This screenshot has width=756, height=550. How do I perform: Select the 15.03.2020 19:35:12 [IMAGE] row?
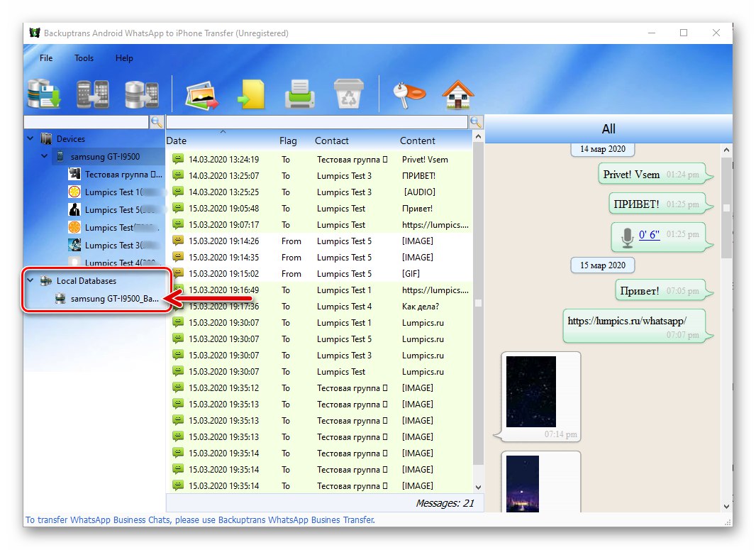point(320,388)
